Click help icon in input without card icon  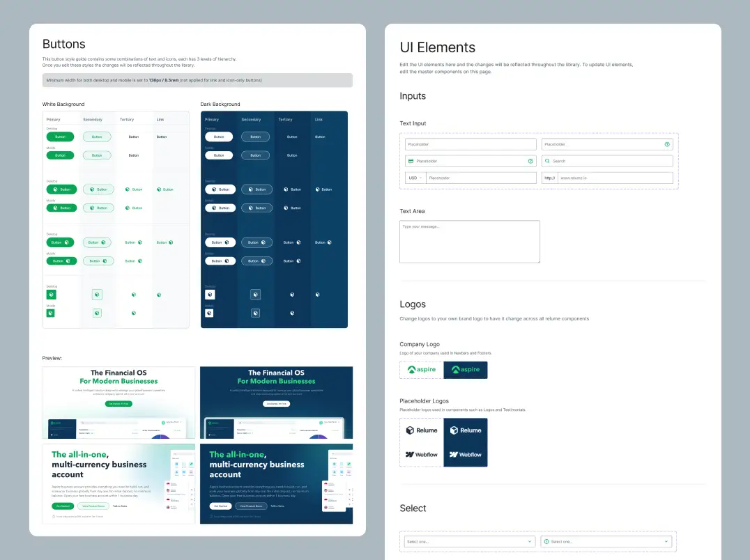[x=667, y=144]
